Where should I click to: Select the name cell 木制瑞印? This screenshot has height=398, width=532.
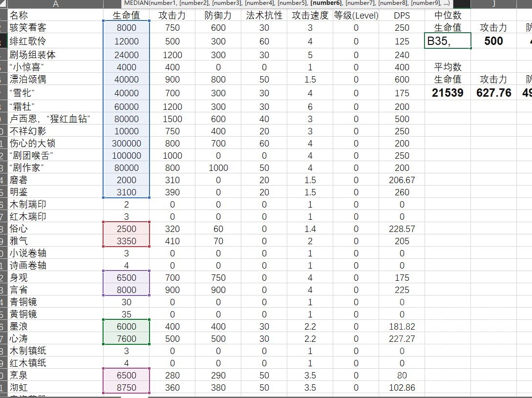(56, 204)
